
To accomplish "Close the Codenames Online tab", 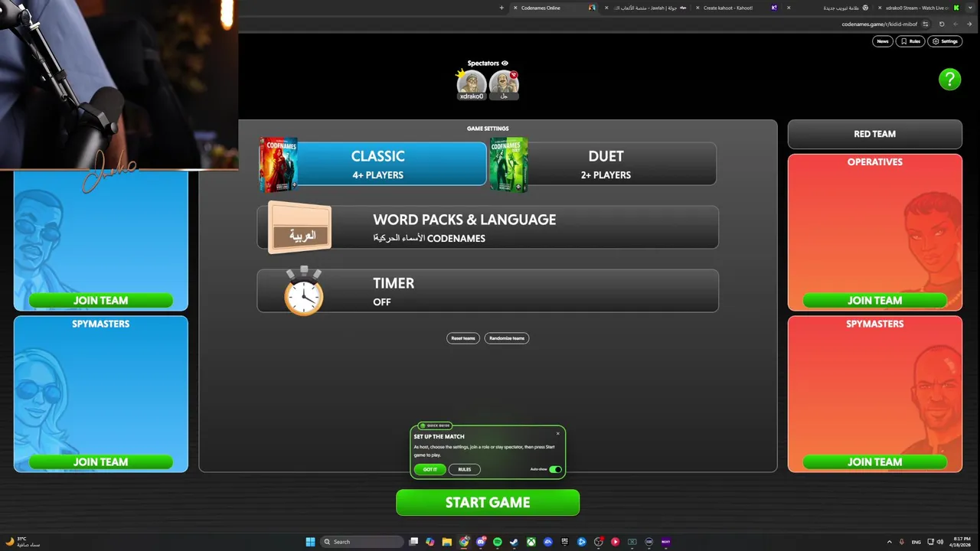I will [515, 8].
